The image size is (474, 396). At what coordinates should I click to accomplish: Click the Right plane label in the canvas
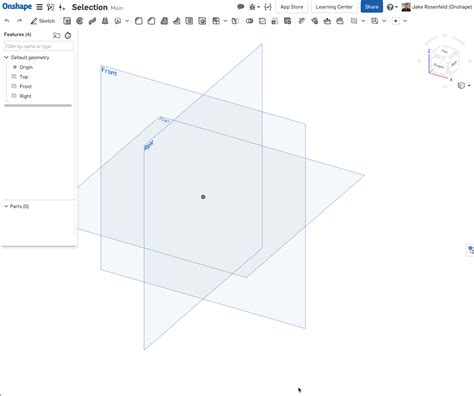pos(149,145)
